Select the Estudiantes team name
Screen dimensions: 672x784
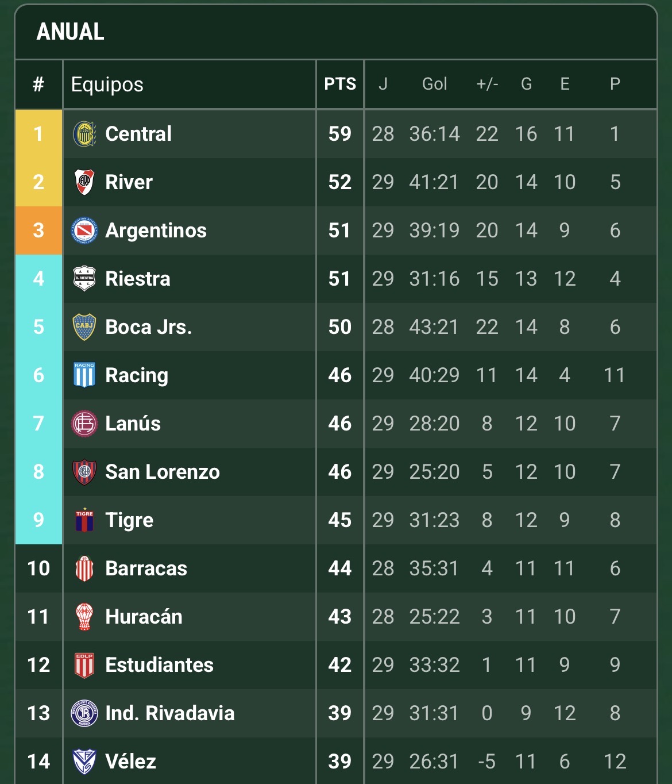tap(159, 665)
